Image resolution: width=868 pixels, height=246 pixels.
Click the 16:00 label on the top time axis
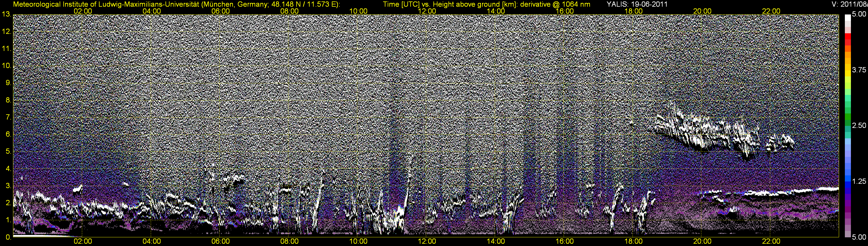coord(565,11)
